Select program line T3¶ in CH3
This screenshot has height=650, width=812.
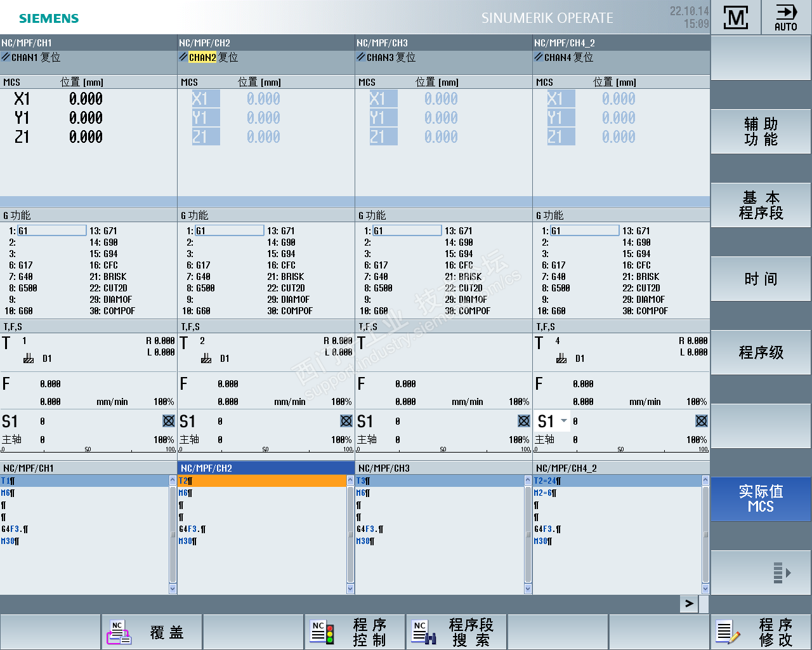tap(440, 481)
